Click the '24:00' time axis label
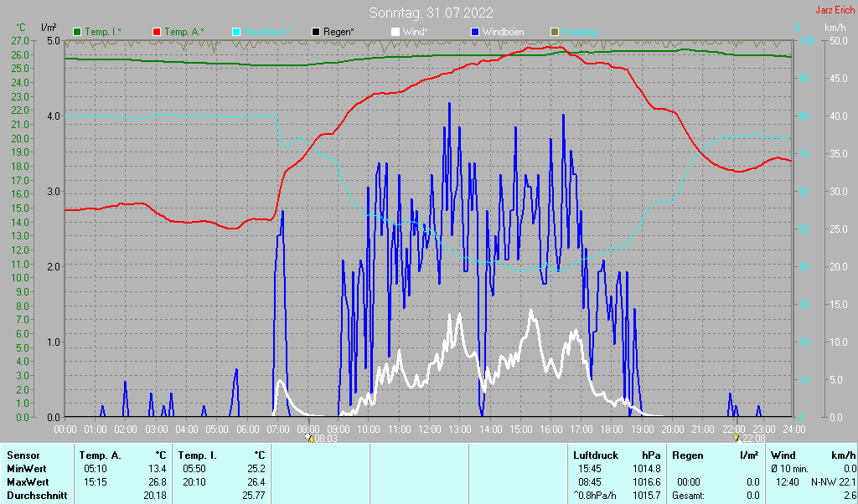 pyautogui.click(x=793, y=429)
